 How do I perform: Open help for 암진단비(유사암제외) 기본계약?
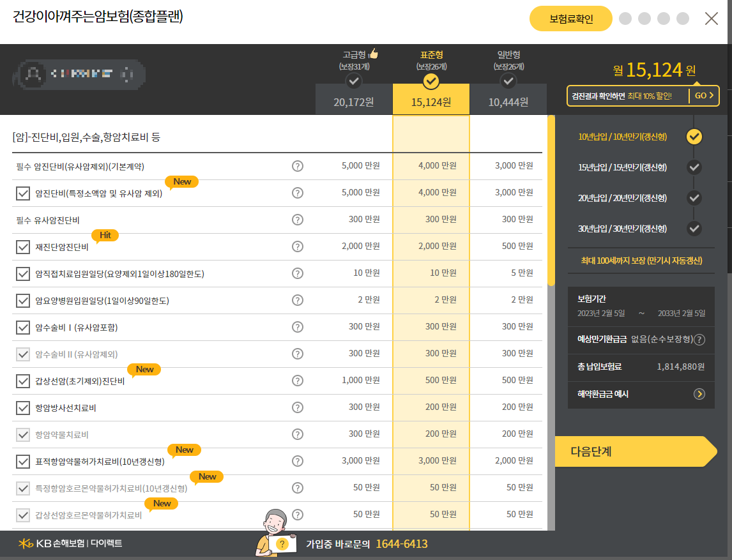[298, 166]
